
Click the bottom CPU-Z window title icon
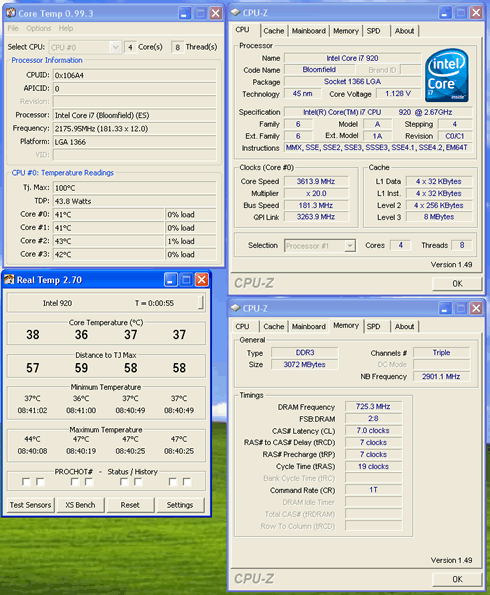pyautogui.click(x=236, y=308)
